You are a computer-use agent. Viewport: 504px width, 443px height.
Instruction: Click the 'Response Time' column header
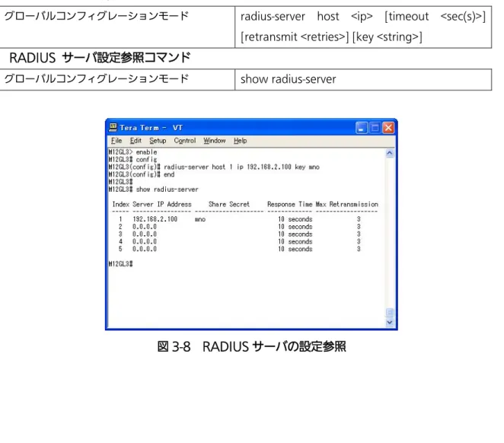click(x=289, y=204)
